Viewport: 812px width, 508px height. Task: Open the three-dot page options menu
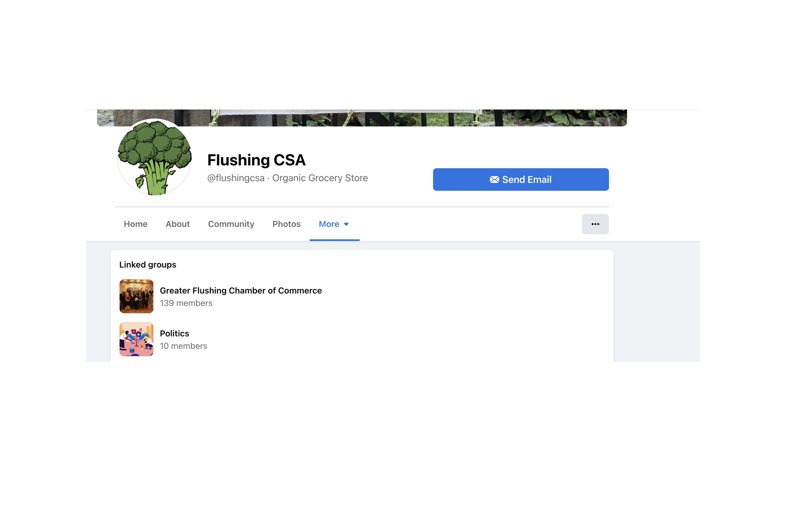coord(595,224)
